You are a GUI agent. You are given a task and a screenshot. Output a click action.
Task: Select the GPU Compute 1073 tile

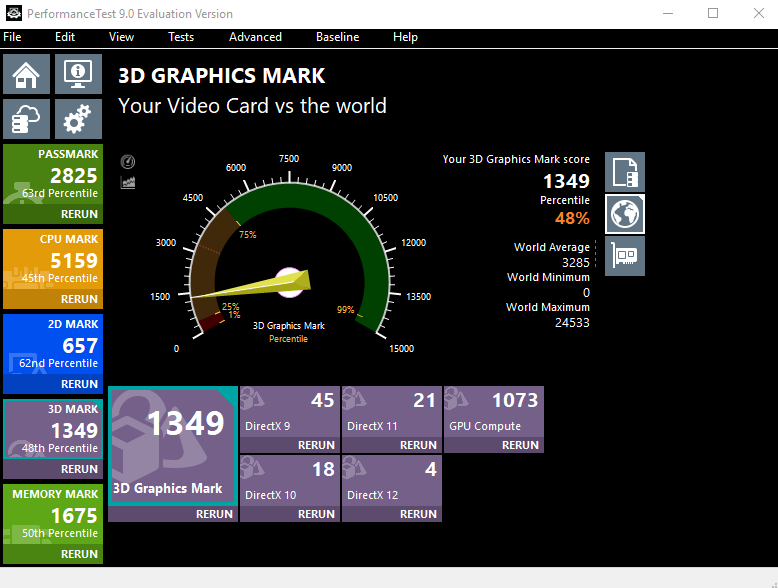(x=494, y=412)
